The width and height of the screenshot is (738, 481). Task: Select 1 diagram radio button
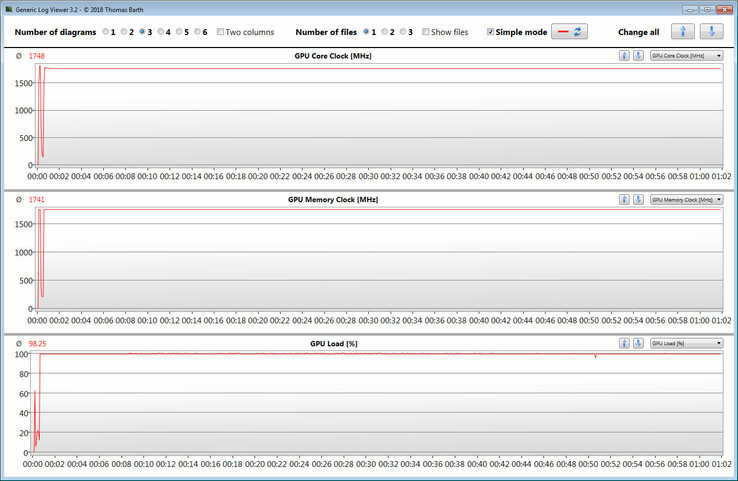click(105, 32)
